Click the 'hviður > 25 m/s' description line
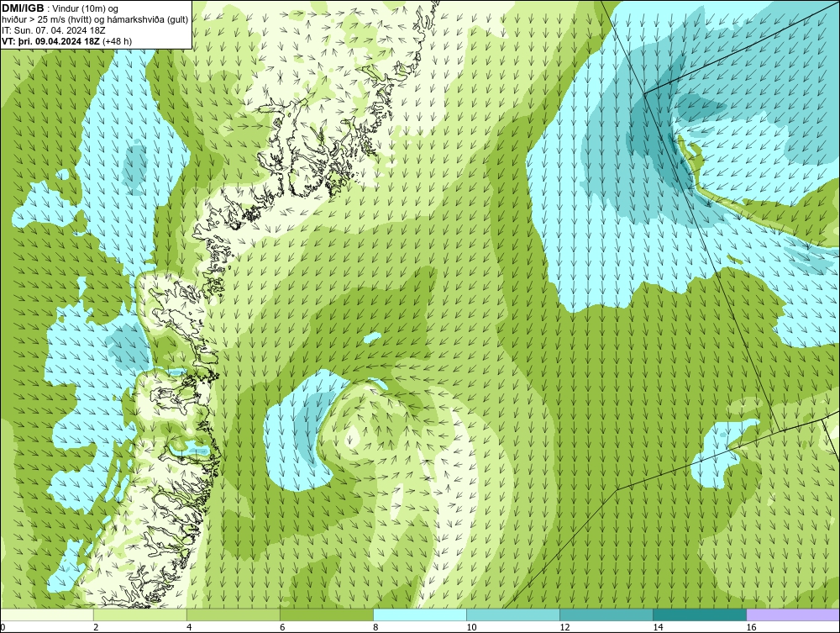The image size is (840, 633). coord(95,20)
